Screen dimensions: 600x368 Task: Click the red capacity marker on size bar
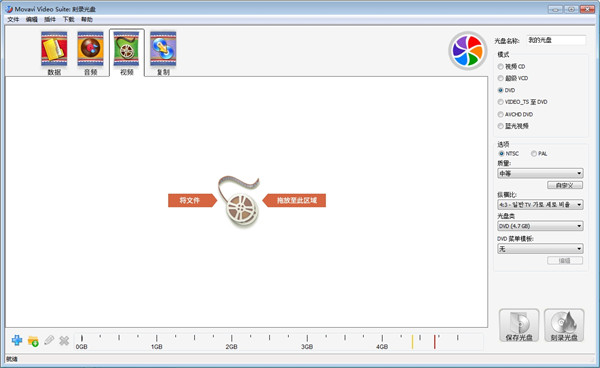pyautogui.click(x=435, y=342)
